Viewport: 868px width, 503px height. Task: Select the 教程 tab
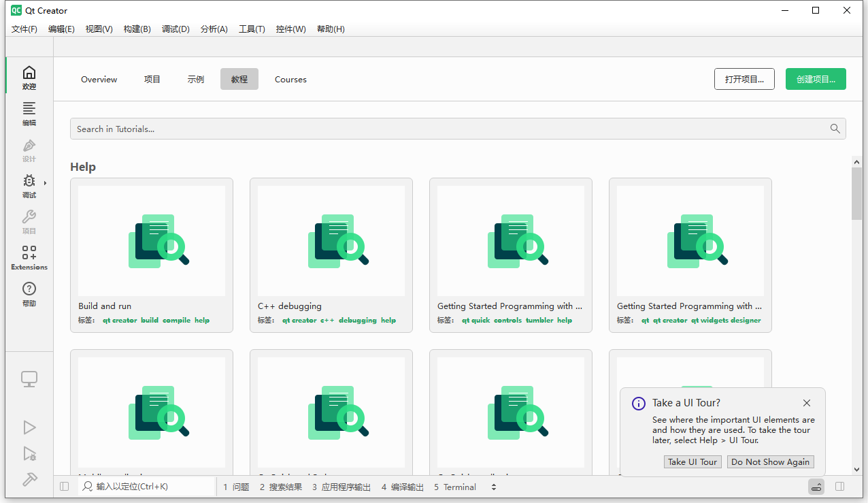239,79
